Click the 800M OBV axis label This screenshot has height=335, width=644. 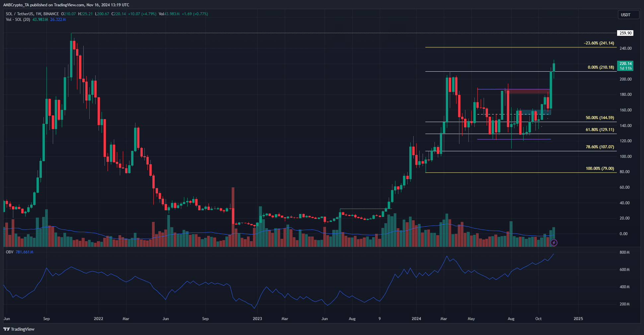click(624, 252)
